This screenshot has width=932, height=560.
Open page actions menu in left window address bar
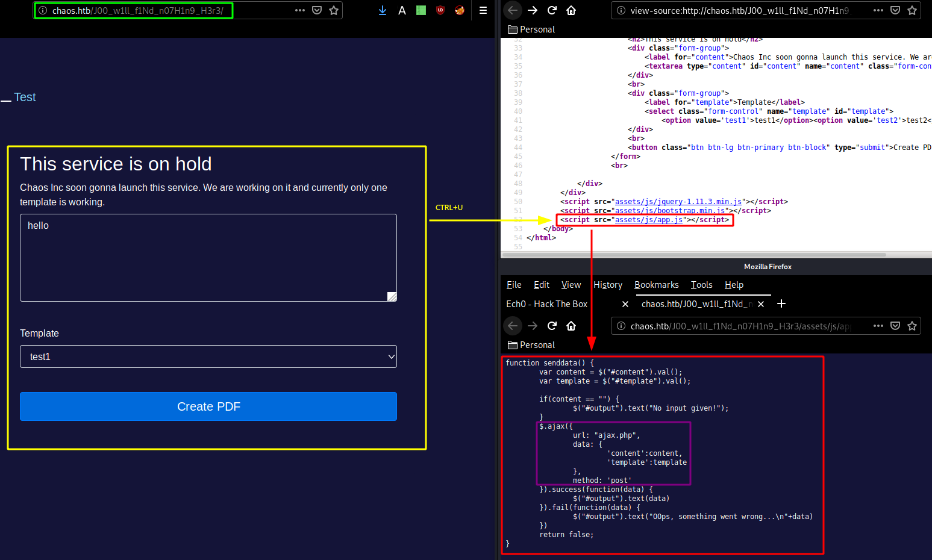(300, 10)
